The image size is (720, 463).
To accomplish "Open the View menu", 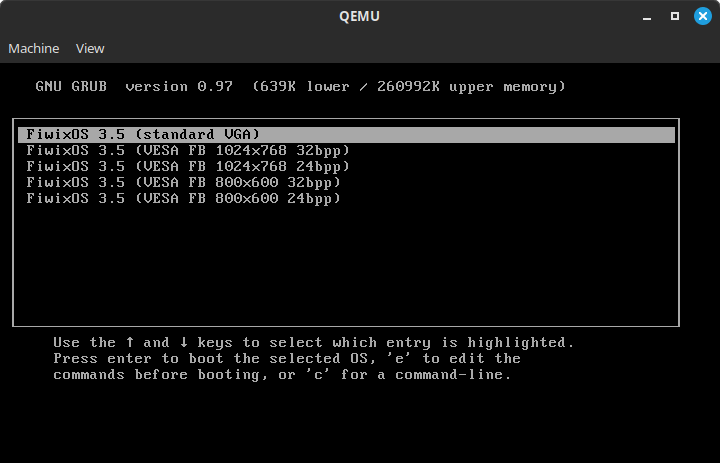I will coord(90,48).
